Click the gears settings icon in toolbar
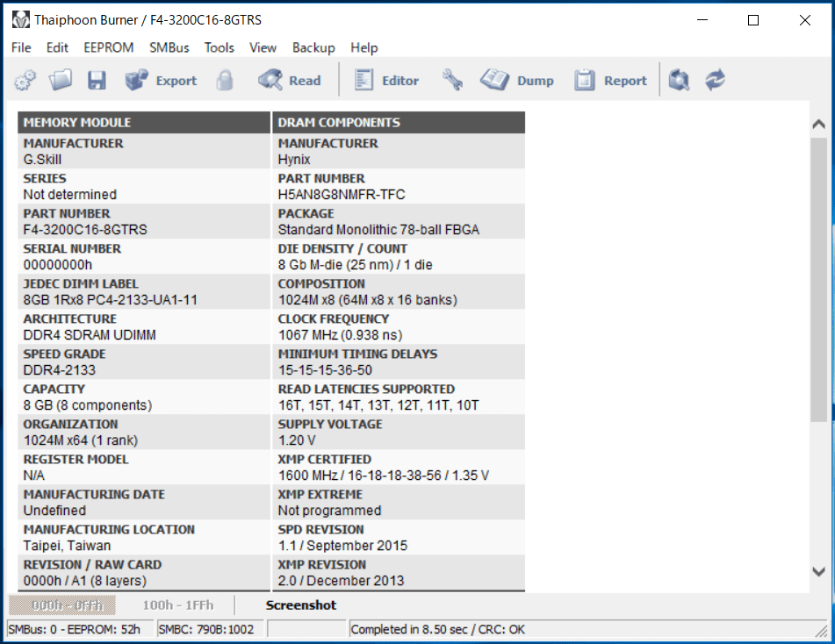835x644 pixels. tap(25, 81)
